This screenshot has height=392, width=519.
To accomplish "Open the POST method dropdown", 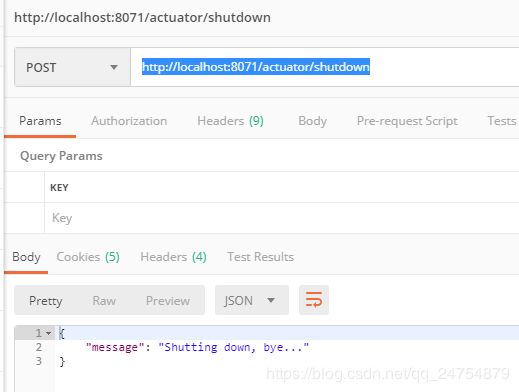I will [72, 67].
